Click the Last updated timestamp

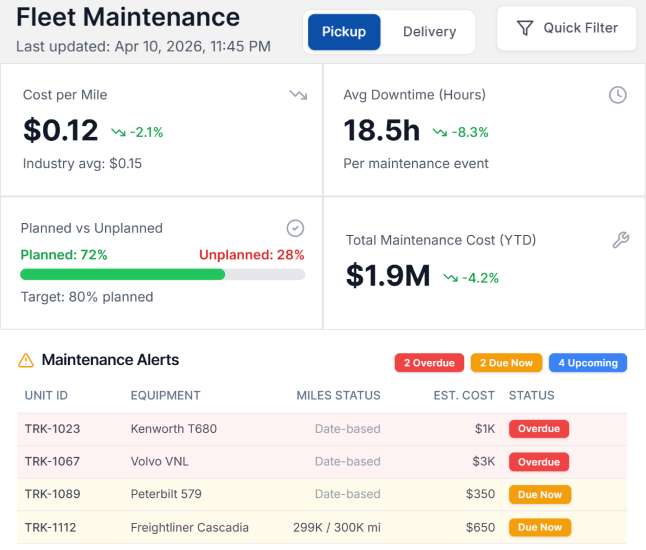[x=143, y=47]
